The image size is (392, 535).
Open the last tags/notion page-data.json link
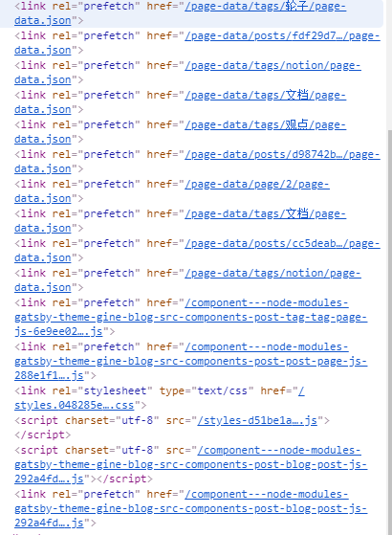coord(272,274)
